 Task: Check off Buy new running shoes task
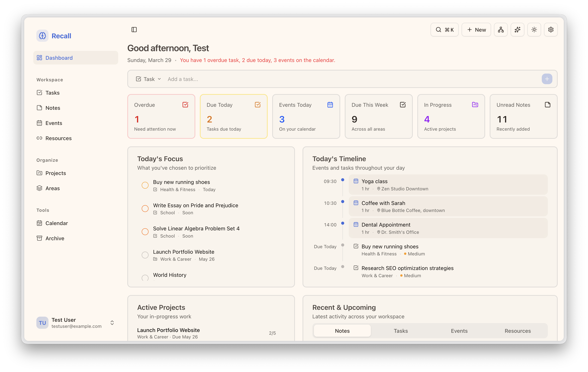(145, 185)
